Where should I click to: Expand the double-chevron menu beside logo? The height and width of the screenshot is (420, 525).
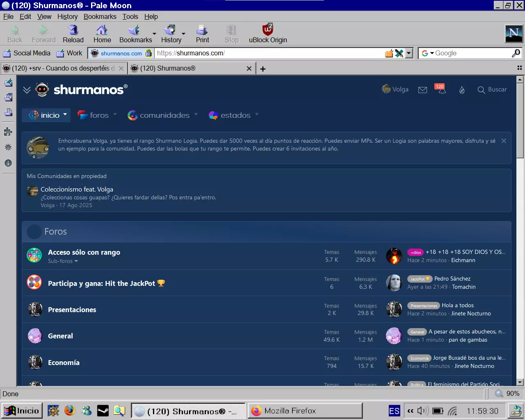click(x=27, y=90)
